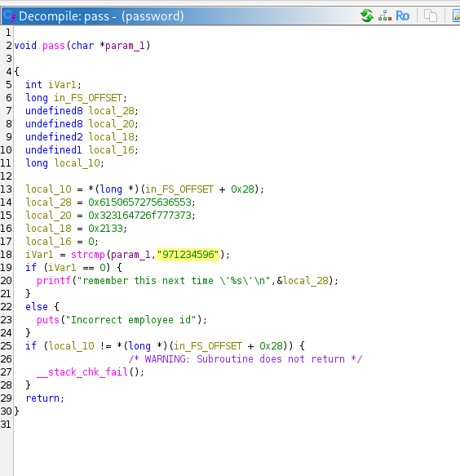Viewport: 460px width, 476px height.
Task: Click the pass function name
Action: (54, 46)
